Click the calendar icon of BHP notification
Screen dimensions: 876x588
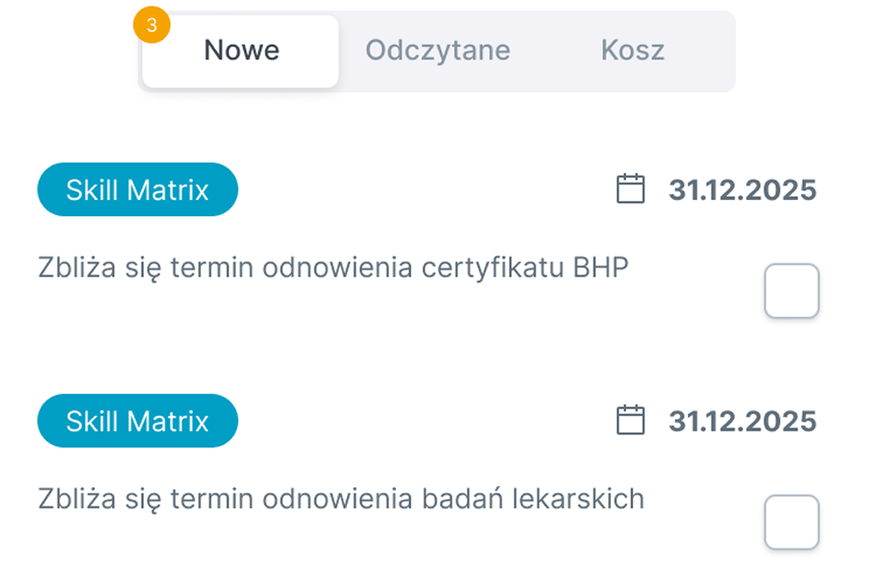coord(630,189)
